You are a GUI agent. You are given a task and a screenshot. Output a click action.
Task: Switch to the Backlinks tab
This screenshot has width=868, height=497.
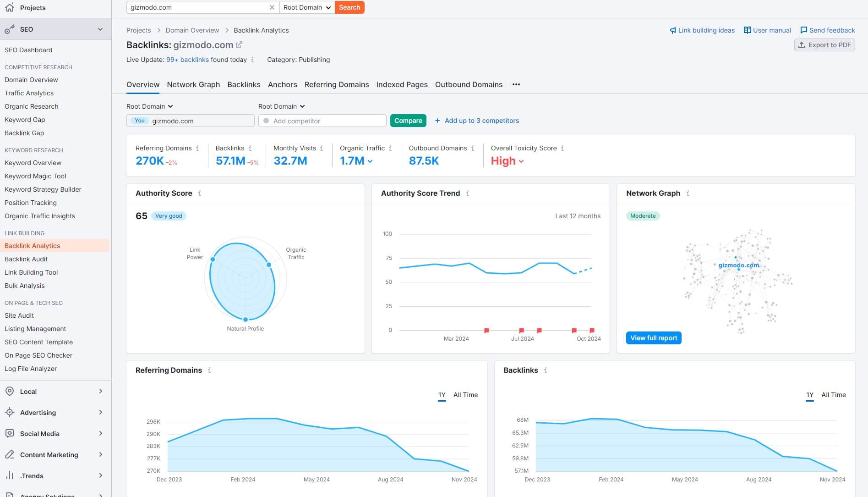(244, 84)
